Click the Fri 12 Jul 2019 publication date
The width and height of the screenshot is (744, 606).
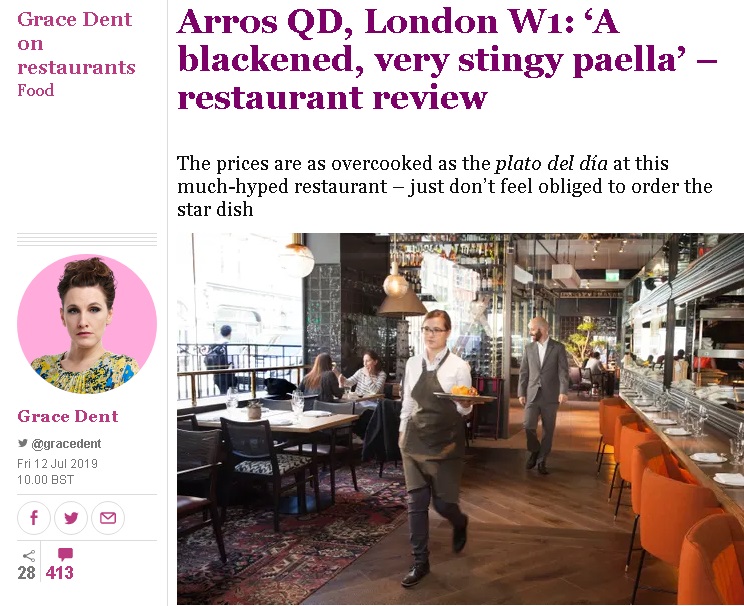click(57, 464)
